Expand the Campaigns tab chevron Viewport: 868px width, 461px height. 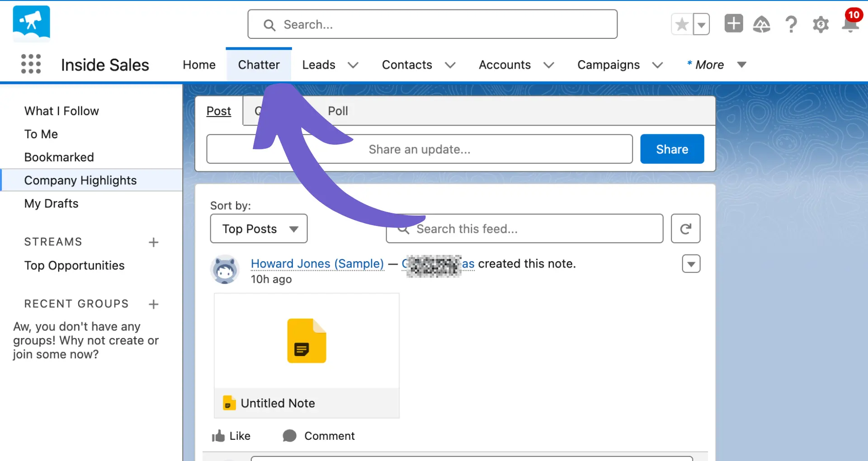point(657,65)
